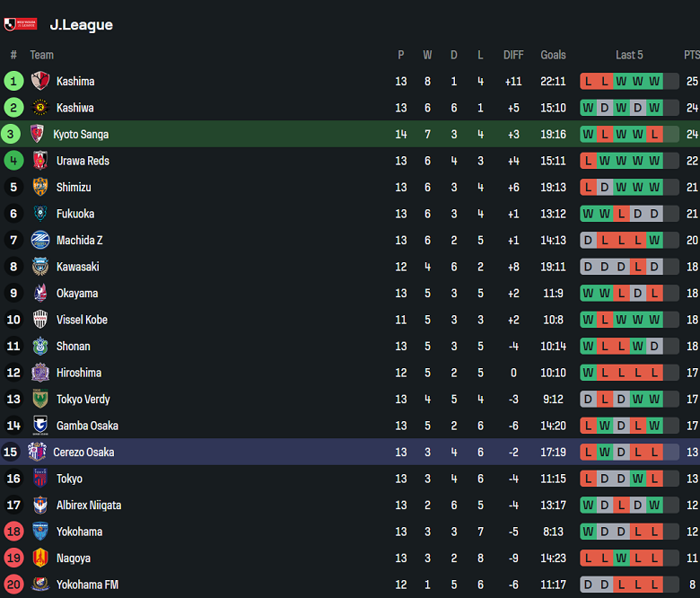
Task: Open the Tokyo Verdy team link
Action: (83, 400)
